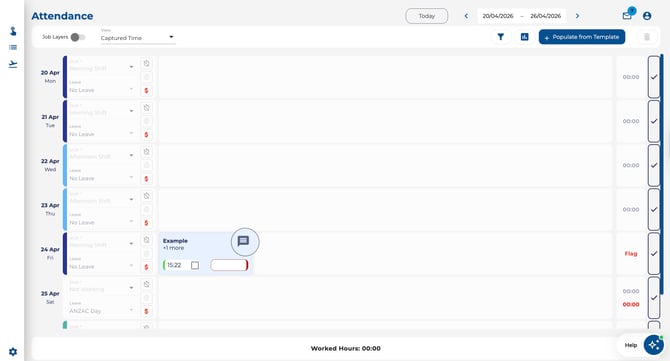Click the "+1 more" text on Example entry

click(173, 248)
